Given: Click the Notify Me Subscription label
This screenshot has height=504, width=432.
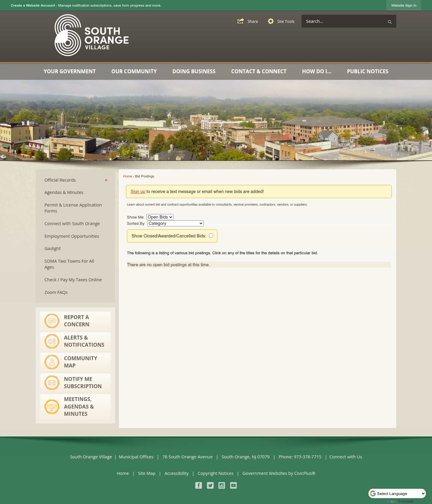Looking at the screenshot, I should click(83, 383).
